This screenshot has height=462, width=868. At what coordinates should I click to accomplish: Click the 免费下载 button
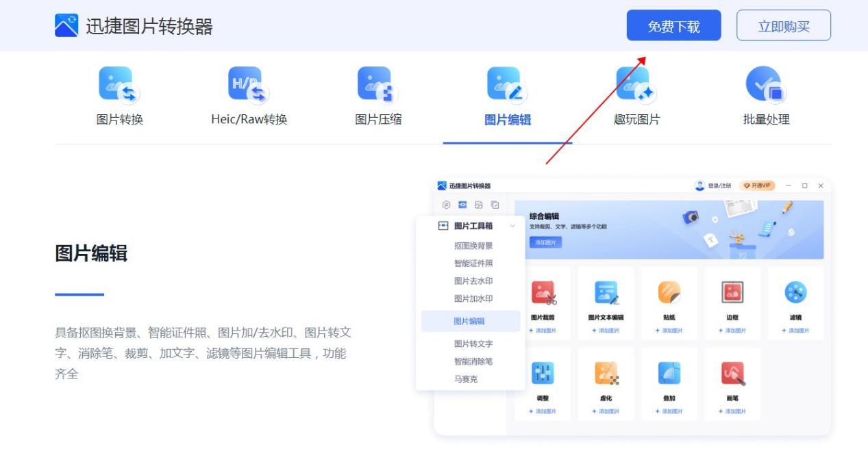(674, 25)
